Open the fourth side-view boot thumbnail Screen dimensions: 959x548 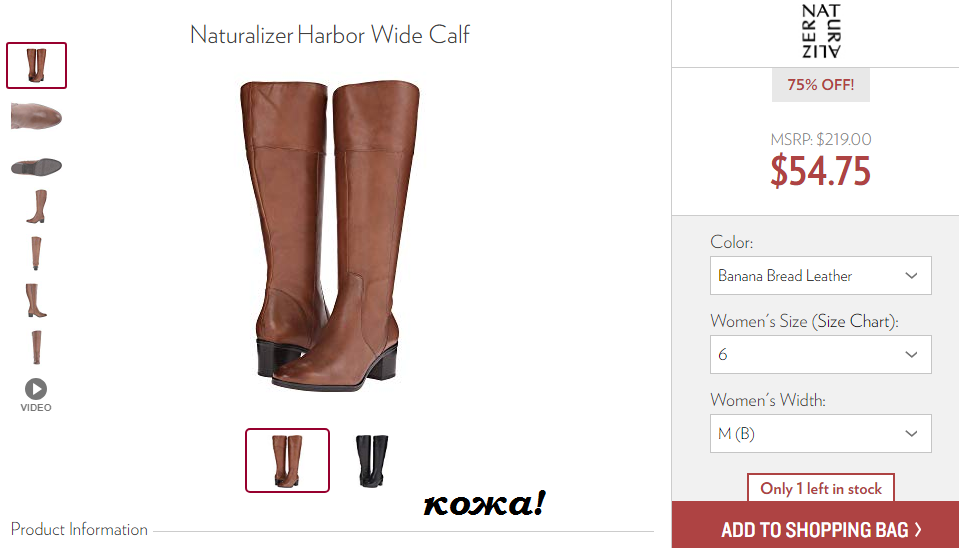coord(37,206)
